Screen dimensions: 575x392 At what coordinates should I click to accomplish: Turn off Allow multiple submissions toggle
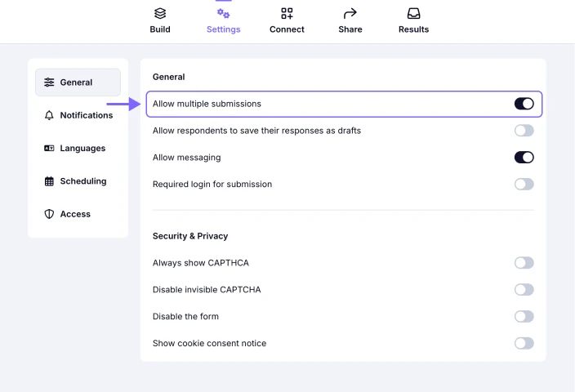coord(524,104)
